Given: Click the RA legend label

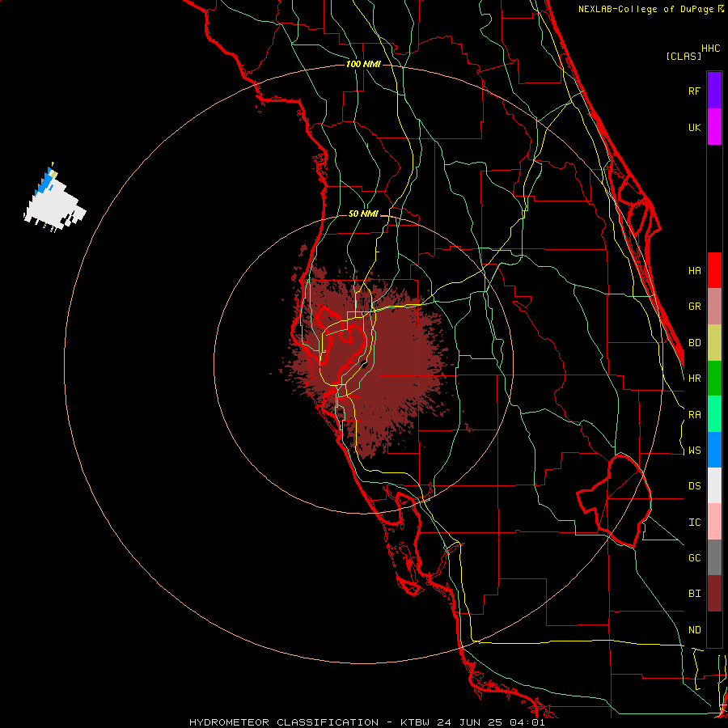Looking at the screenshot, I should point(694,415).
